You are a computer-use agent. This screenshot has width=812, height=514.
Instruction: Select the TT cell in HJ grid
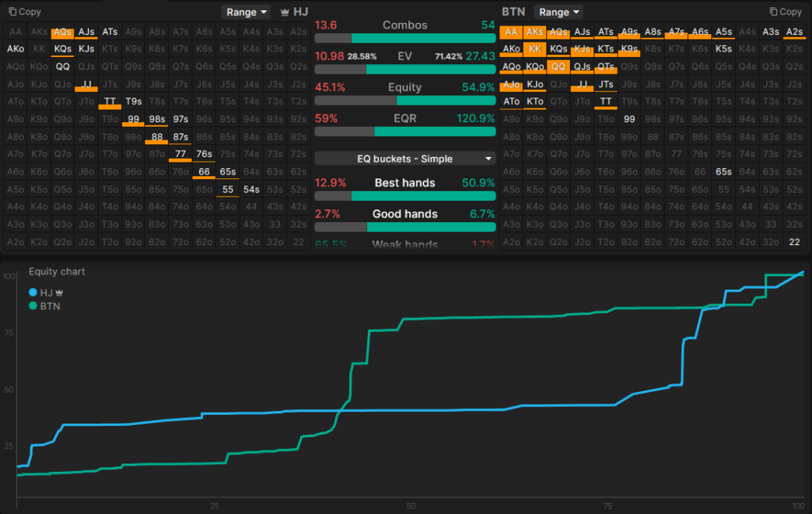[109, 102]
